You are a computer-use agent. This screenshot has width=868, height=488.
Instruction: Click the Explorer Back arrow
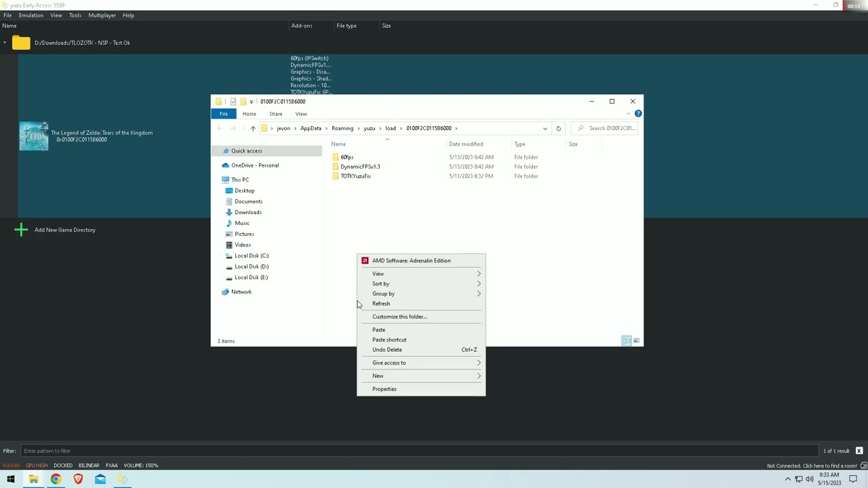(x=219, y=128)
